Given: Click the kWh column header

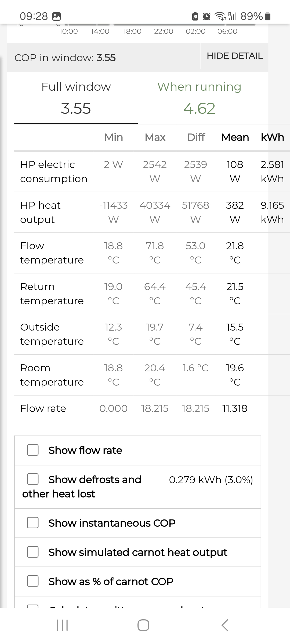Looking at the screenshot, I should click(x=272, y=137).
